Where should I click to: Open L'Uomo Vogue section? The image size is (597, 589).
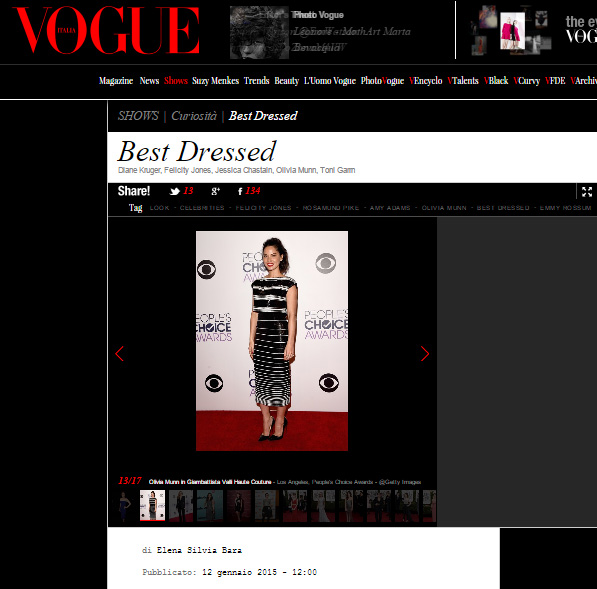tap(330, 81)
